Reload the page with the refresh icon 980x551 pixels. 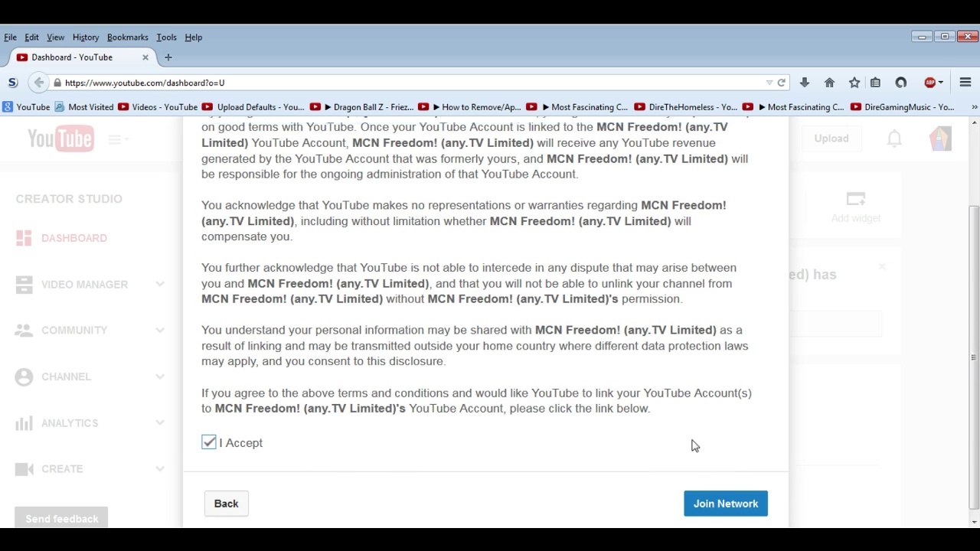tap(781, 83)
